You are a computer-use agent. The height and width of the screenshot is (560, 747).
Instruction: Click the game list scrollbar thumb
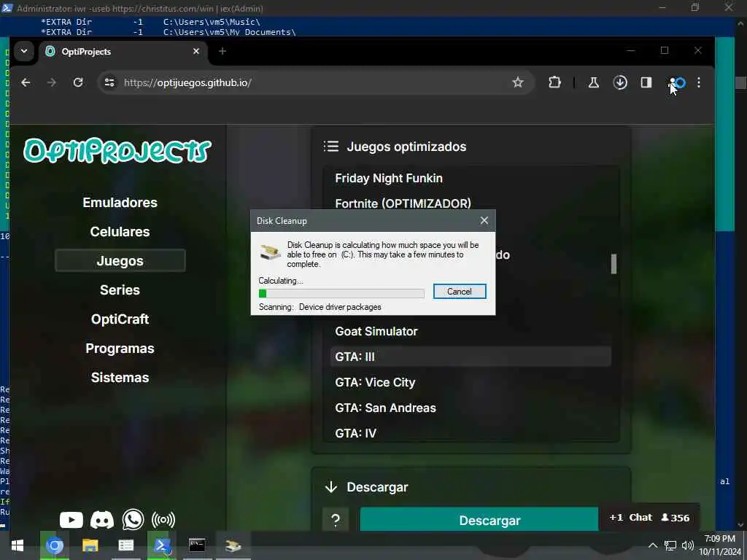(x=614, y=264)
